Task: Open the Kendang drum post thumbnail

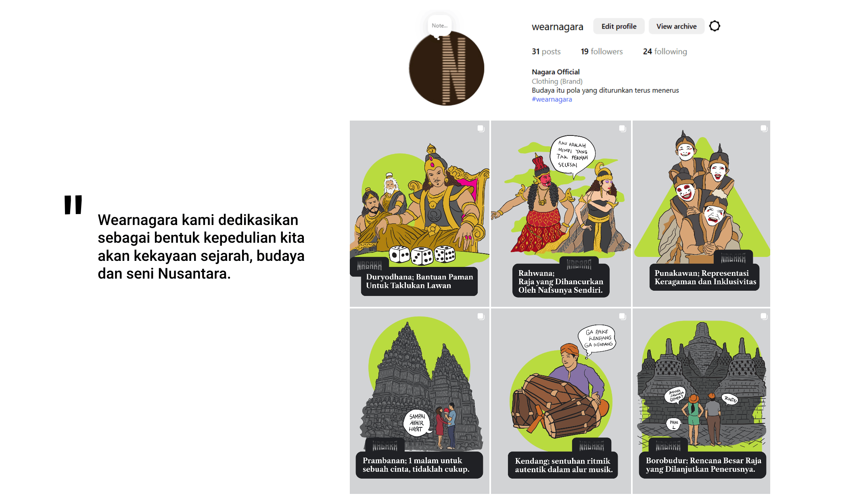Action: point(561,401)
